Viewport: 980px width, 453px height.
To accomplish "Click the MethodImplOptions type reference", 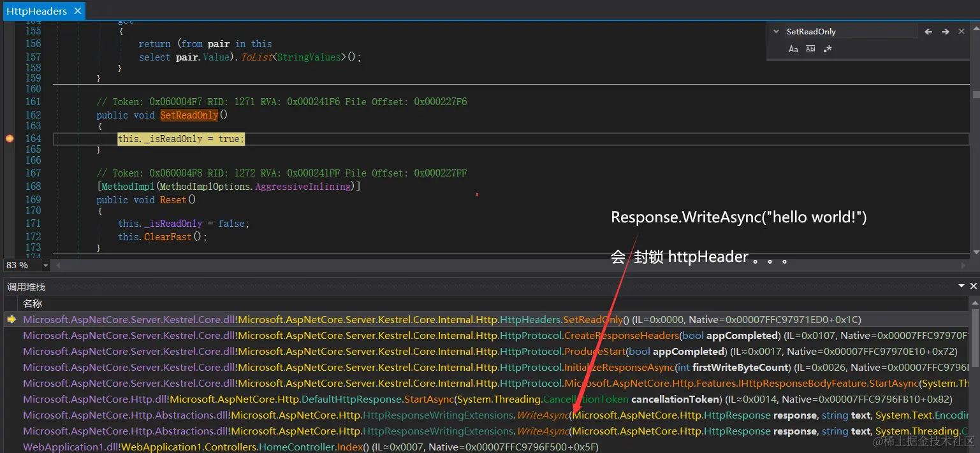I will [203, 186].
